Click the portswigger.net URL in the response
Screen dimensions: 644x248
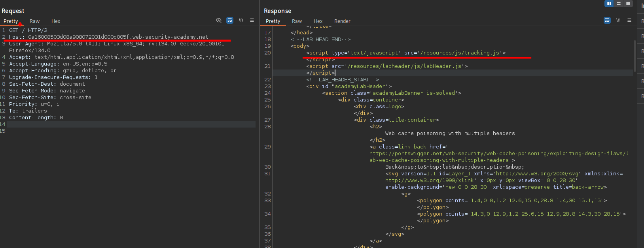click(499, 157)
